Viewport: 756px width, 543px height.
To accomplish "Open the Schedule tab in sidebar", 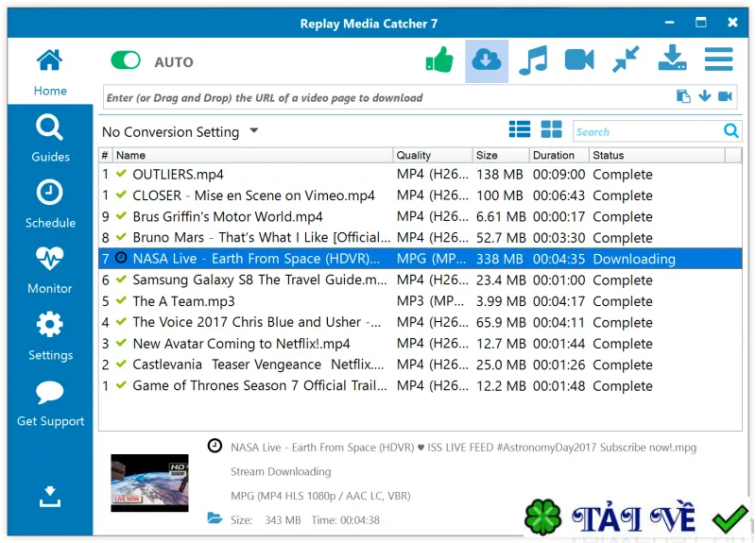I will coord(50,204).
